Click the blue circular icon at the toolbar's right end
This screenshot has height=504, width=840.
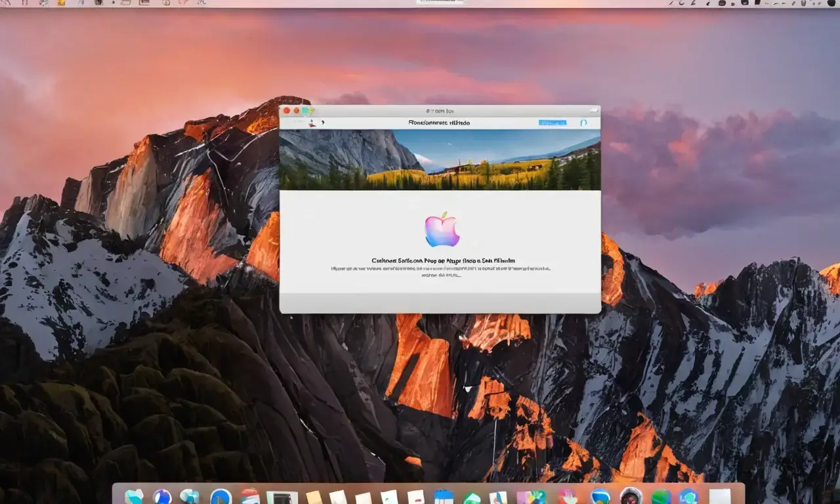tap(583, 123)
